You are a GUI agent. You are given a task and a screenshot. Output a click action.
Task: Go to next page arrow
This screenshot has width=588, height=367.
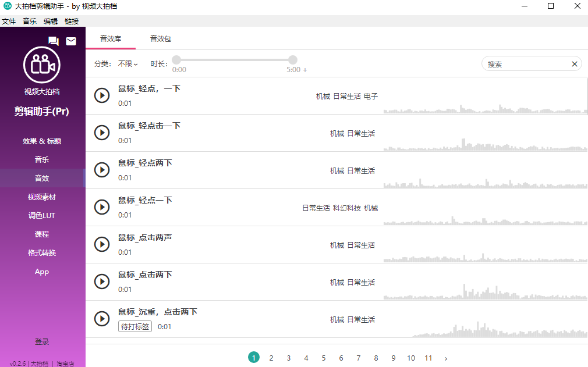[x=446, y=358]
